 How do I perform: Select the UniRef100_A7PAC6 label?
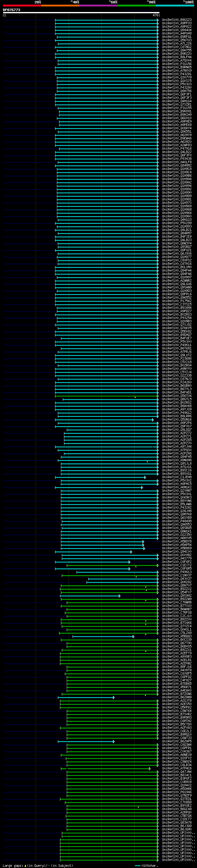[177, 768]
